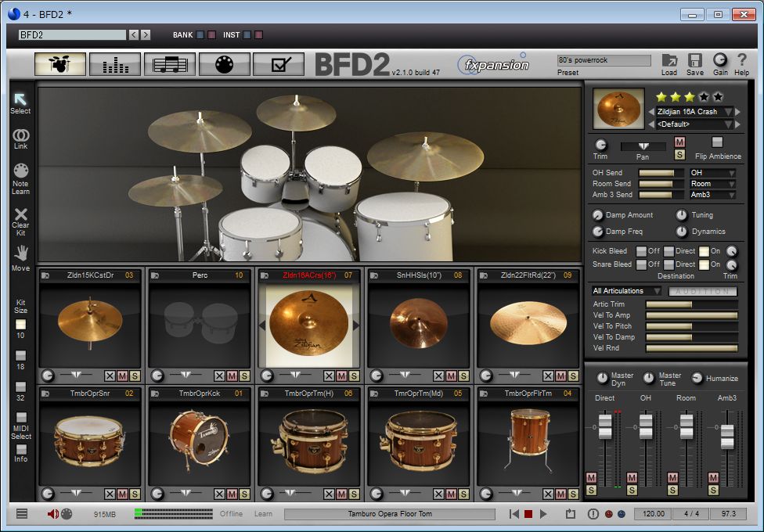This screenshot has height=532, width=764.
Task: Open the Mixer page tab
Action: (x=115, y=64)
